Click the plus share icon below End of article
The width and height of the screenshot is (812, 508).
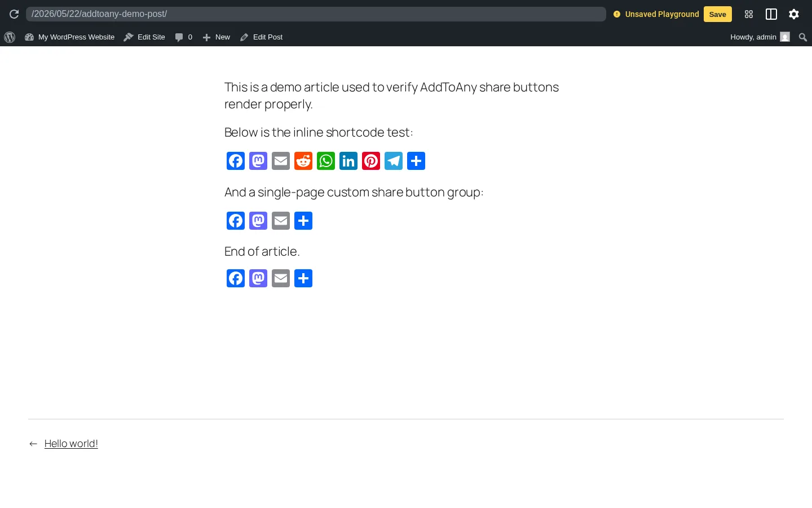(303, 278)
